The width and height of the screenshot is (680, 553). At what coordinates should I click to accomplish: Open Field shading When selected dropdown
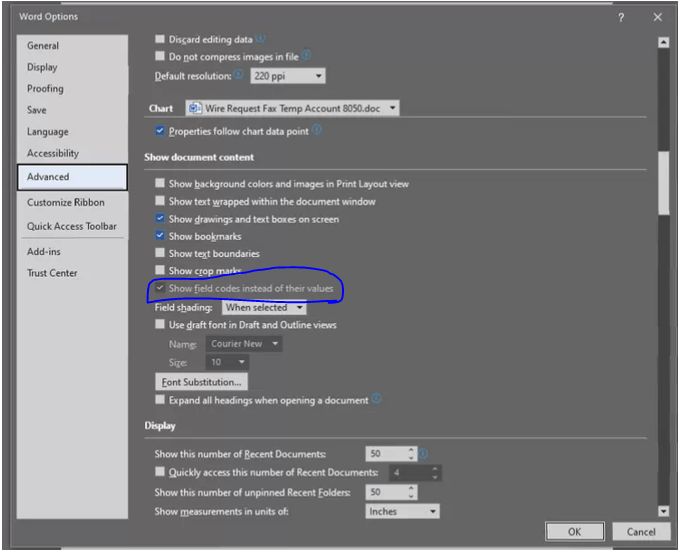pos(264,308)
